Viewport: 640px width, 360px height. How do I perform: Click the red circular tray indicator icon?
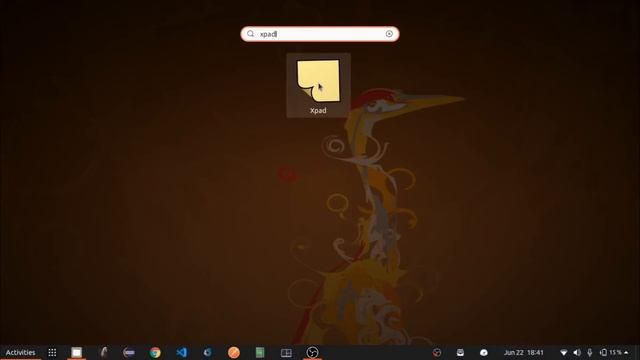coord(437,352)
